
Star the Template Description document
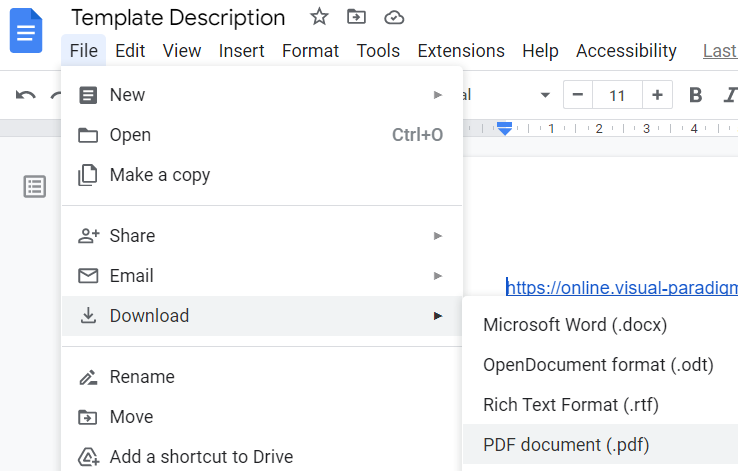[x=319, y=17]
